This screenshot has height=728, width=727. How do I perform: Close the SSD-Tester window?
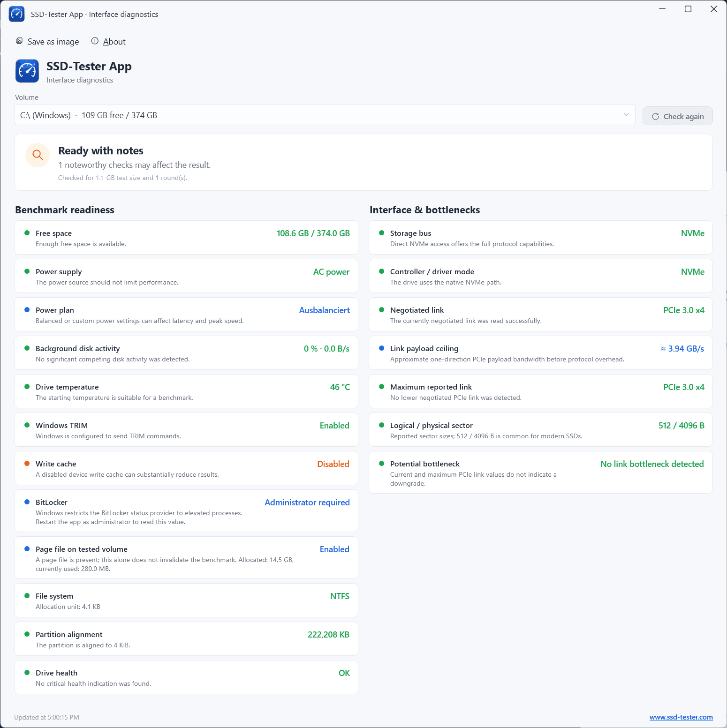click(714, 9)
